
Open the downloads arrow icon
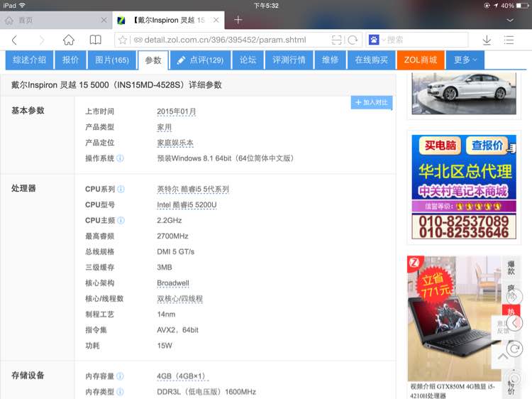point(487,40)
